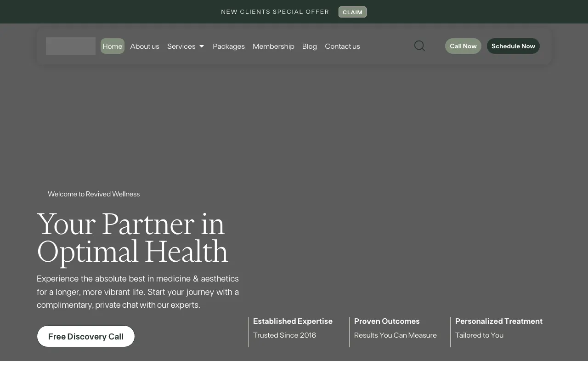Screen dimensions: 588x368
Task: Open the About us page
Action: click(x=145, y=46)
